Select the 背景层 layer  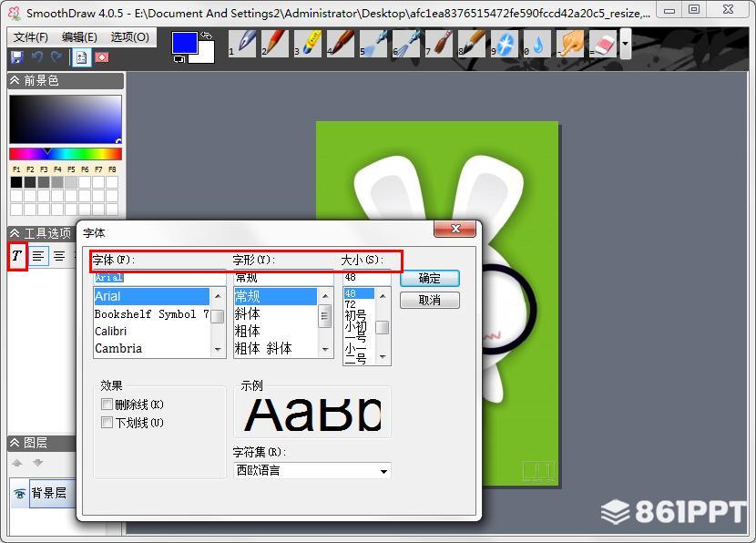pos(52,493)
